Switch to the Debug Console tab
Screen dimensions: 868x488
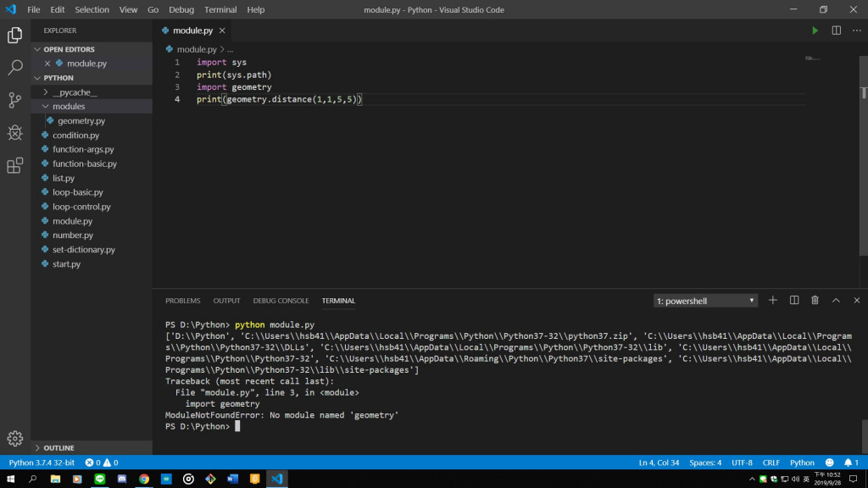tap(281, 301)
